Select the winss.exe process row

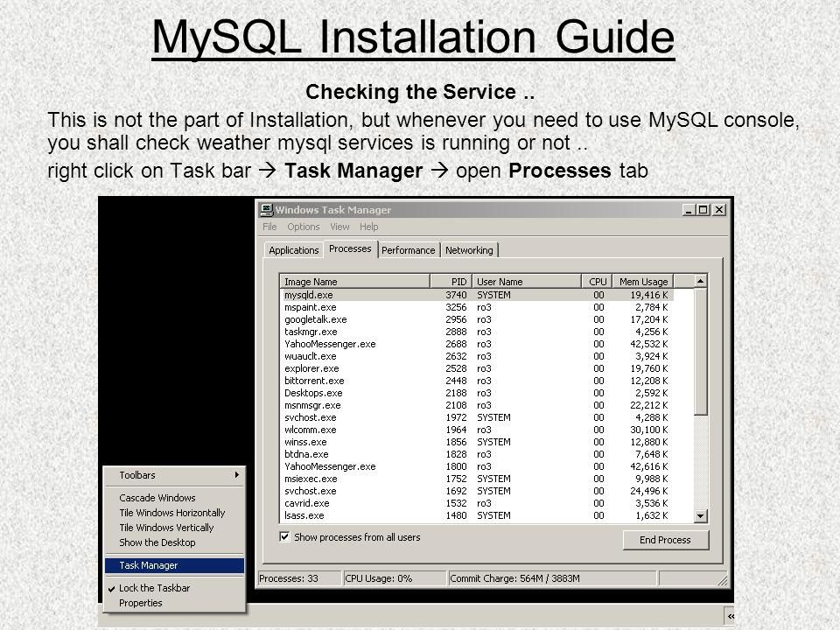pyautogui.click(x=477, y=442)
